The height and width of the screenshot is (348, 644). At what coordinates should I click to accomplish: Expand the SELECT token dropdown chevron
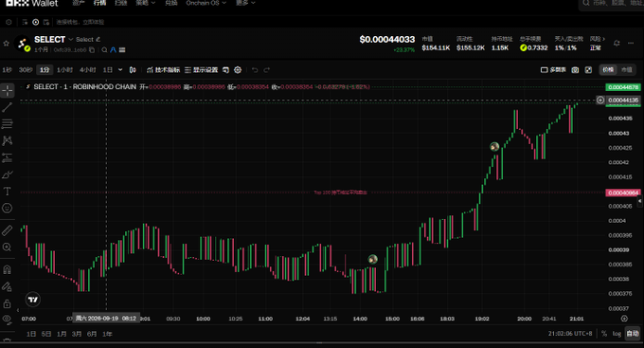71,40
